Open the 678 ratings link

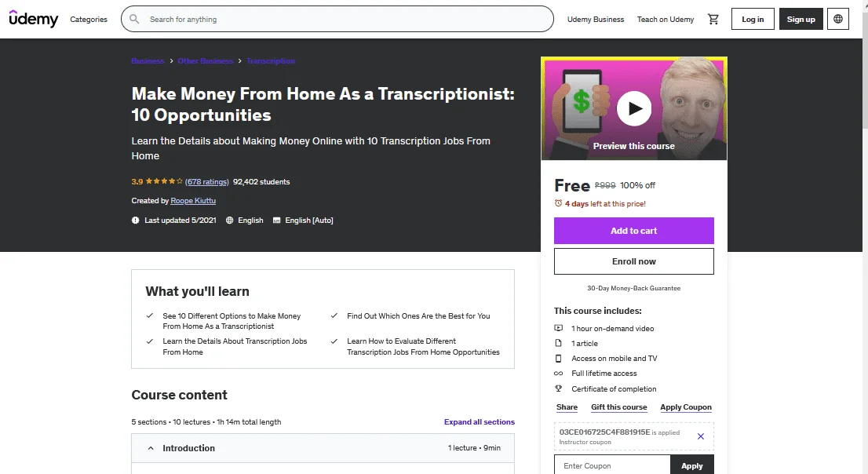point(206,181)
